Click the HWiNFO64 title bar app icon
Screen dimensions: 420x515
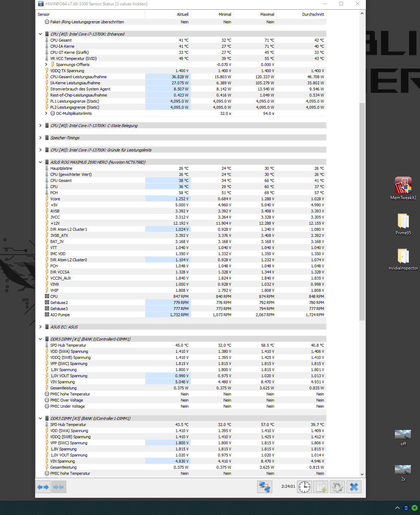coord(41,4)
